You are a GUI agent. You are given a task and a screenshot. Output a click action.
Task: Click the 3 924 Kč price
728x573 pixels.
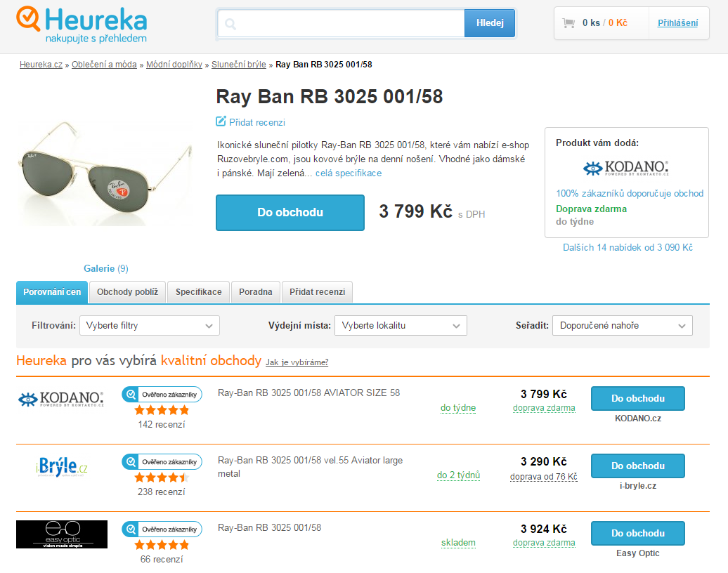pos(544,529)
